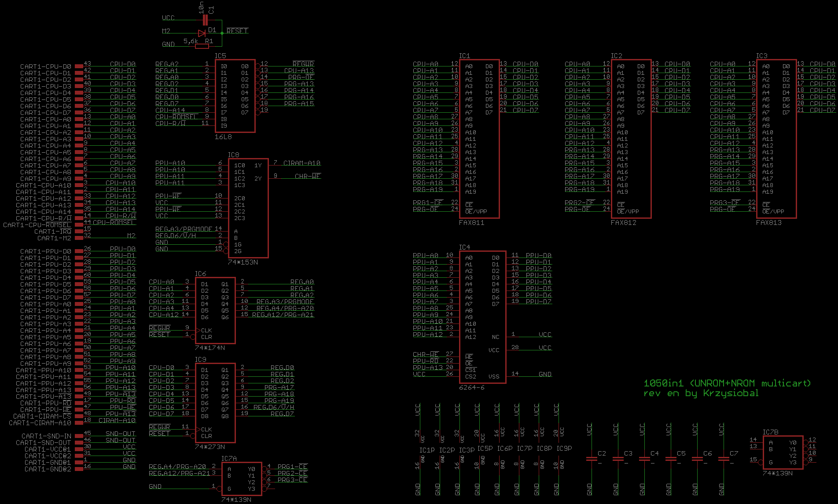Click the REG.D6/V/H label at IC8 input
The image size is (838, 504).
[x=176, y=235]
